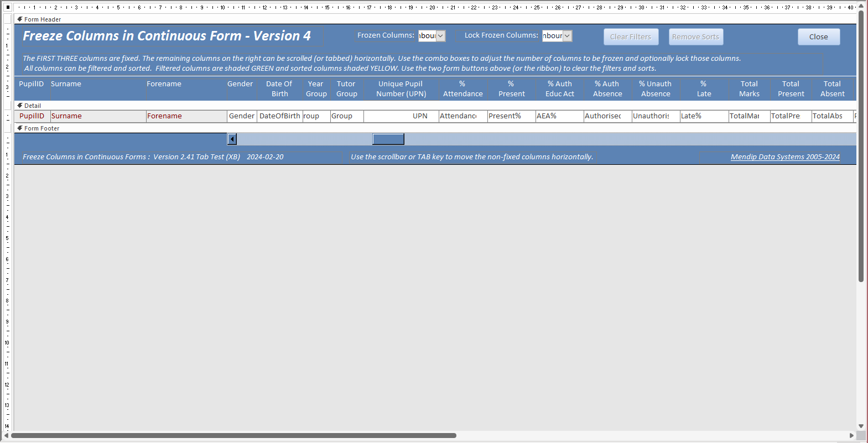
Task: Click the Surname text box in Detail
Action: (98, 116)
